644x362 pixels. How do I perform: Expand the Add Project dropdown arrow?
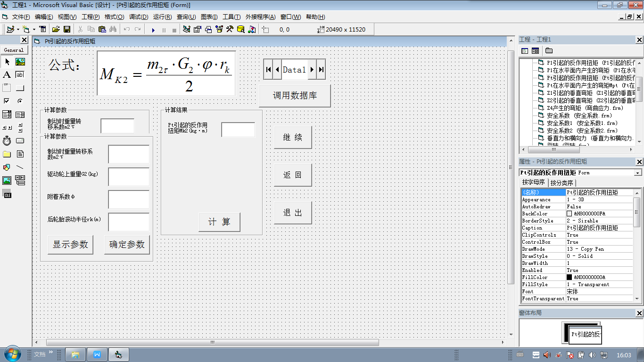pos(17,29)
